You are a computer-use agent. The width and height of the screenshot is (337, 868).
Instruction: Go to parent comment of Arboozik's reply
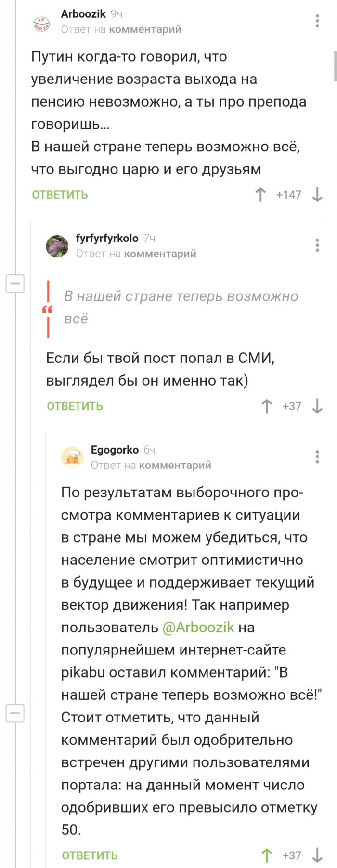coord(145,29)
